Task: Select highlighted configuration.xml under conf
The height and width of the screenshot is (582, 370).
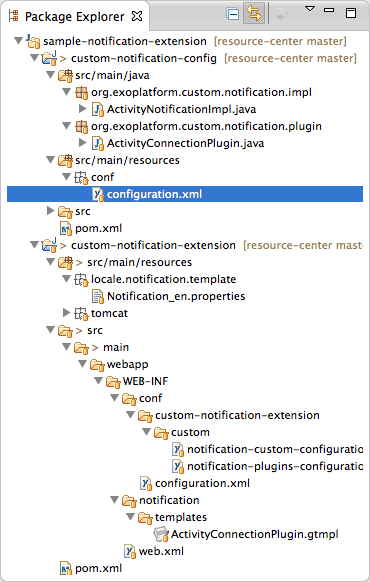Action: [x=185, y=194]
